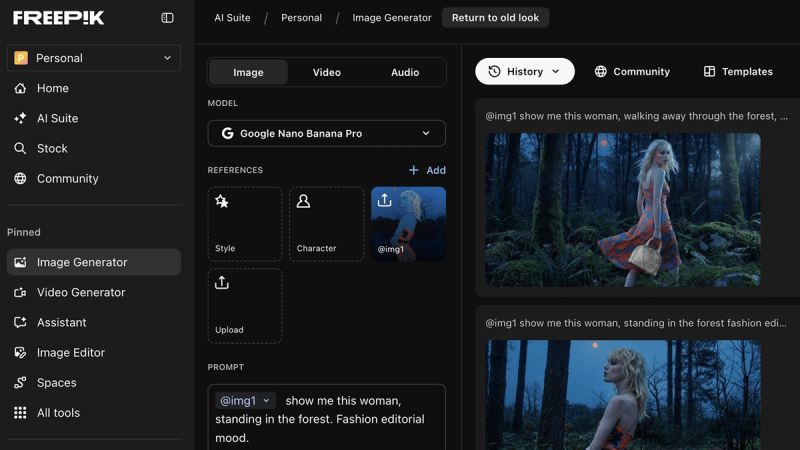Open Image Editor tool
This screenshot has height=450, width=800.
point(70,353)
